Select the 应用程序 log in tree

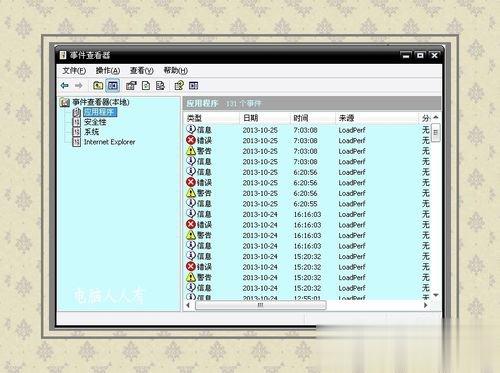tap(100, 112)
